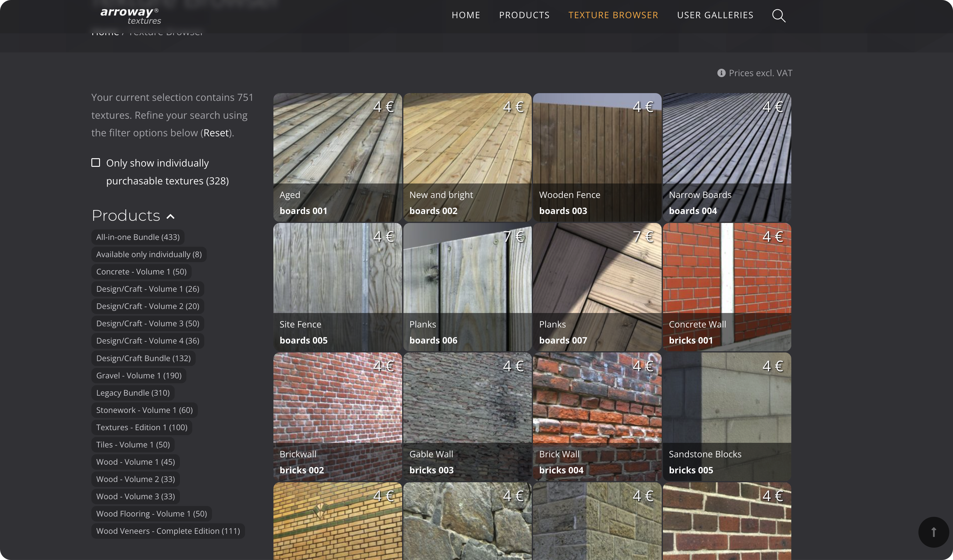Filter by Wood - Volume 2 (33)
This screenshot has width=953, height=560.
pos(135,479)
